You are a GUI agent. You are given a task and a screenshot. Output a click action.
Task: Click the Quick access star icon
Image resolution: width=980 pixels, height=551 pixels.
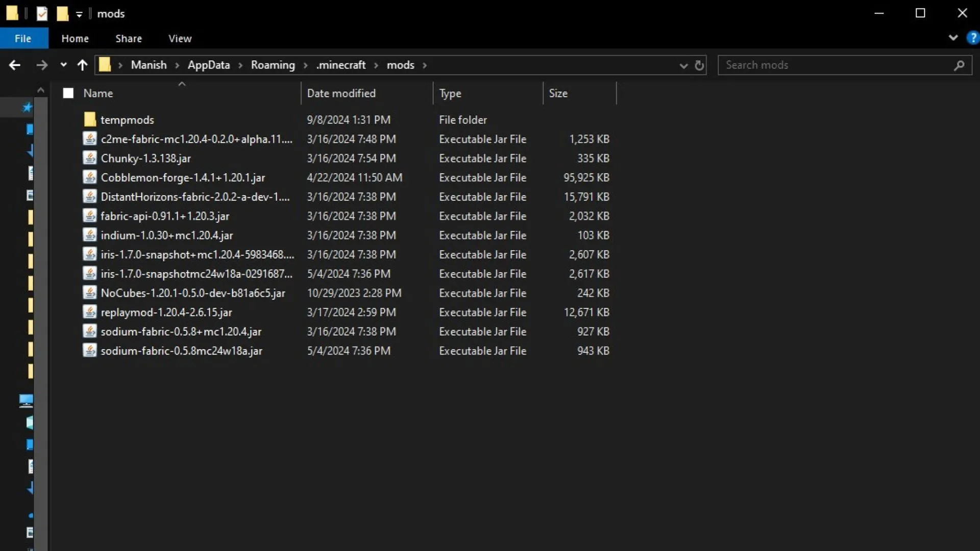point(28,107)
